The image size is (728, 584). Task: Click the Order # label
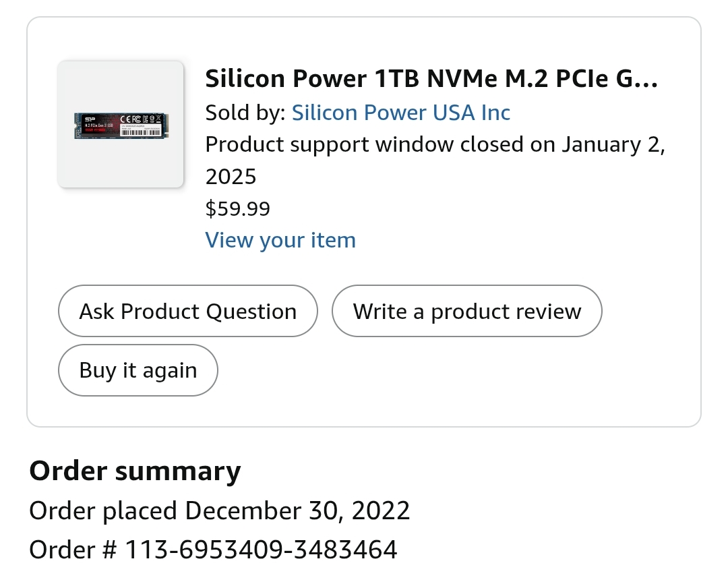(x=73, y=550)
